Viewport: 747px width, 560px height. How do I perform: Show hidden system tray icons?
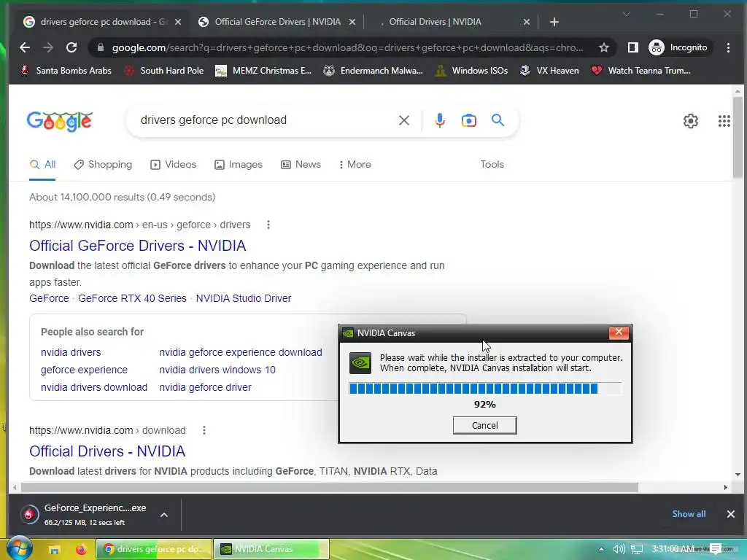(x=601, y=550)
